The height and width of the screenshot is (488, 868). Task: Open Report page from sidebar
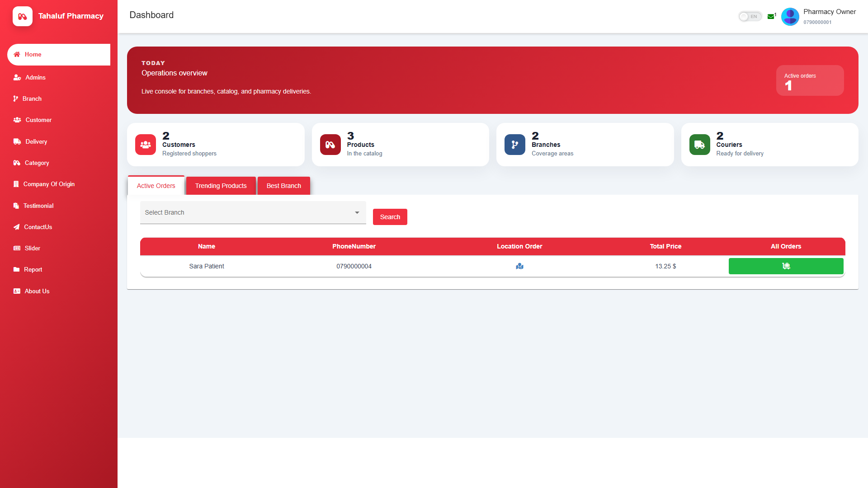coord(59,269)
